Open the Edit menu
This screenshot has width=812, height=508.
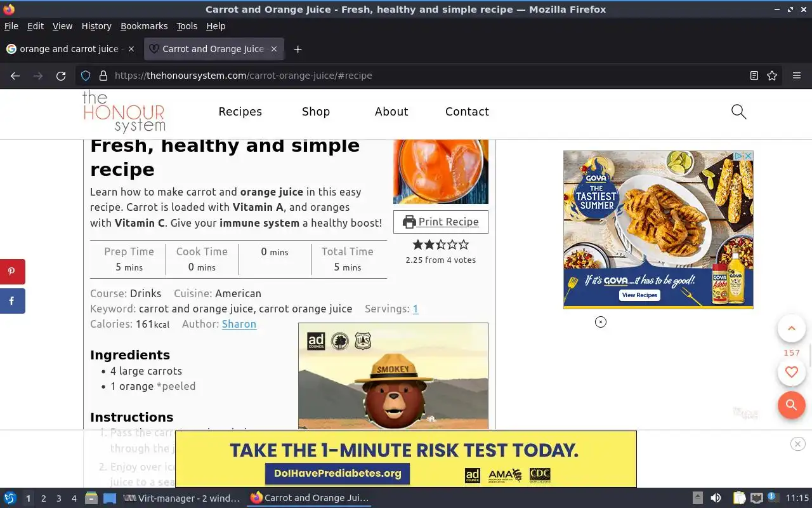36,26
